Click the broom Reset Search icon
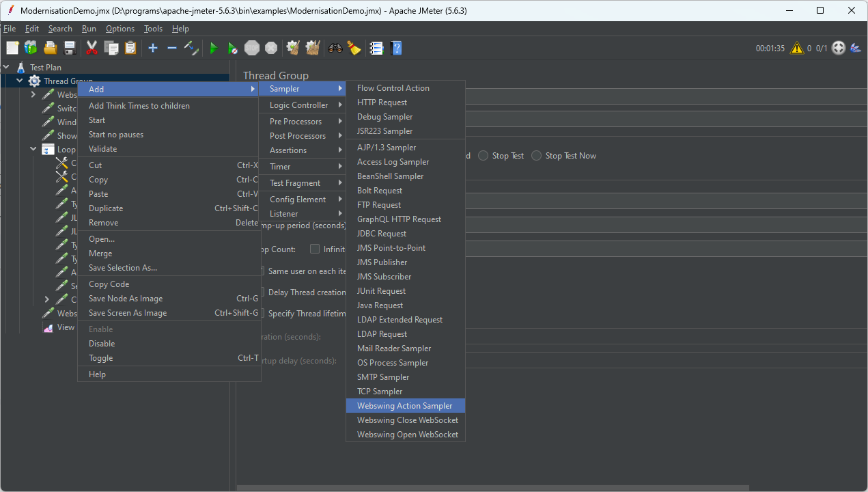 pos(354,48)
